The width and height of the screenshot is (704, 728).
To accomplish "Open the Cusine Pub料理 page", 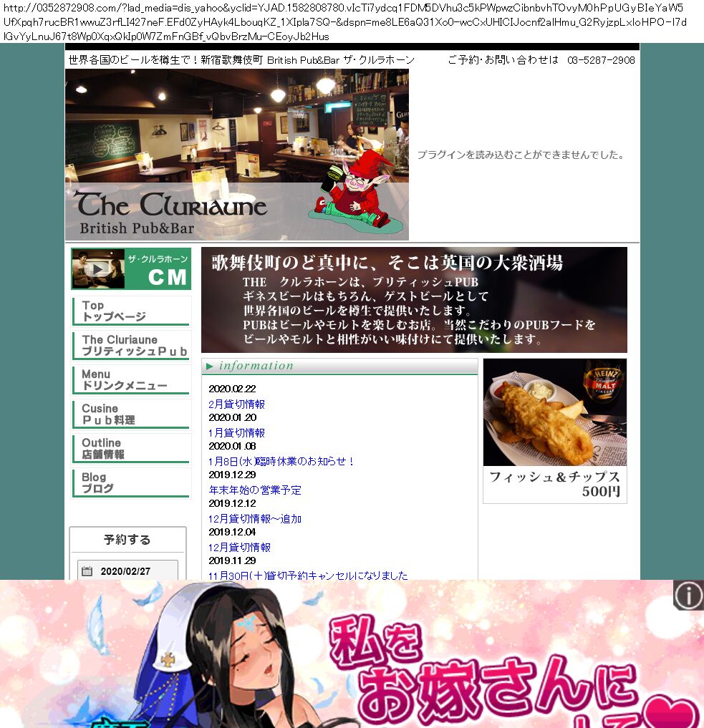I will [x=131, y=414].
